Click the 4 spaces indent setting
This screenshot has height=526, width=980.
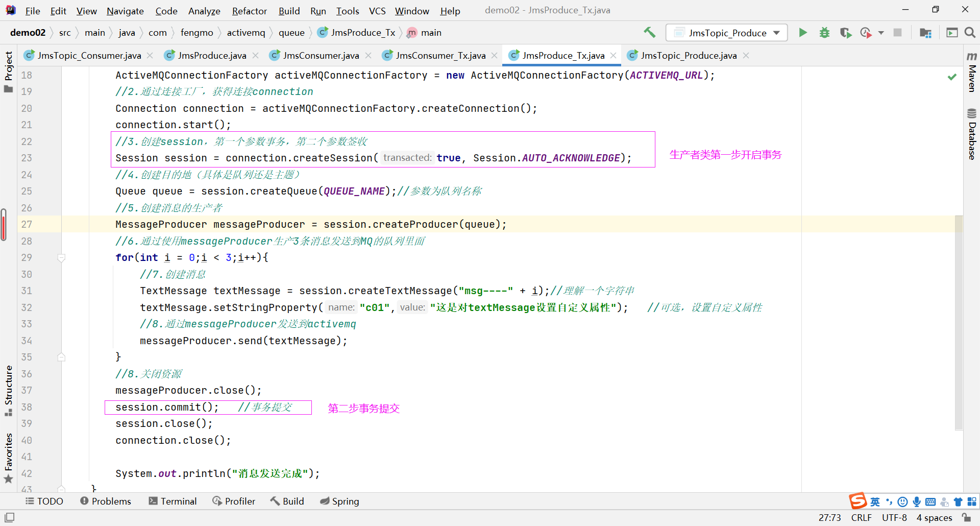click(934, 517)
